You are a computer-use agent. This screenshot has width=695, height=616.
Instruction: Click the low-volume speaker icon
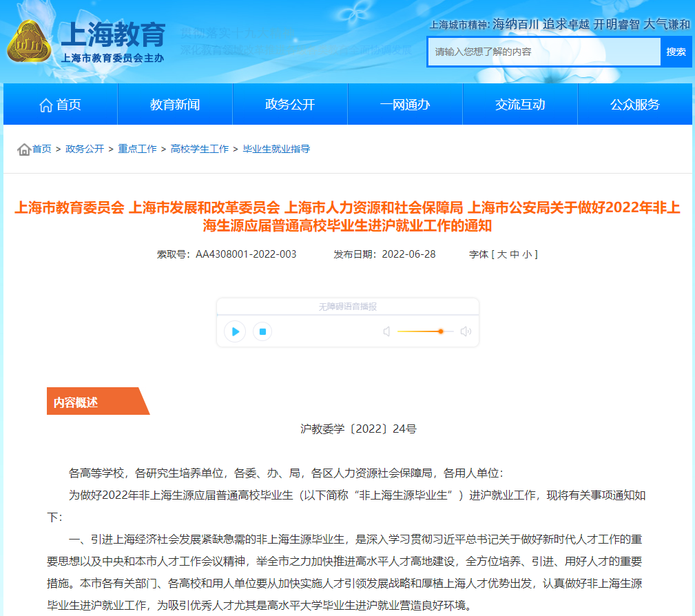[386, 331]
